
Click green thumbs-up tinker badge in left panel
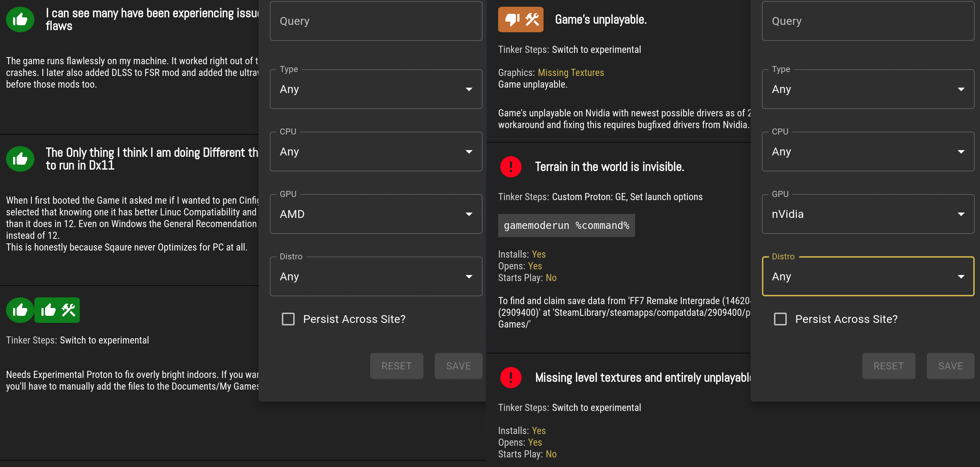click(x=57, y=310)
